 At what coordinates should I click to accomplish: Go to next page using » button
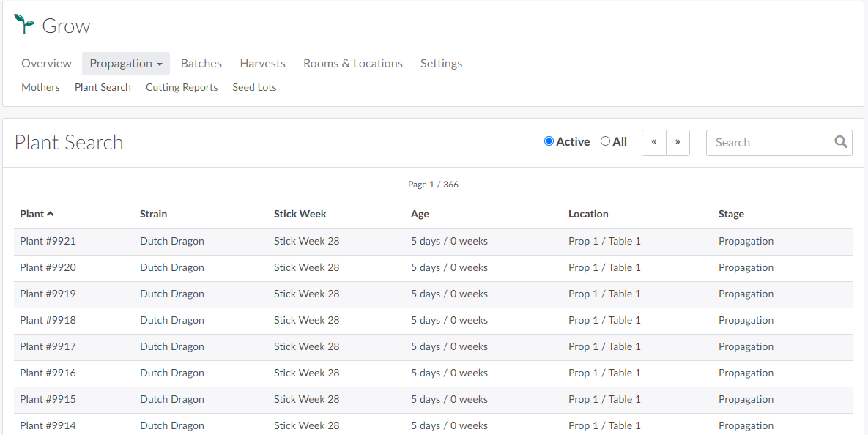pyautogui.click(x=678, y=142)
